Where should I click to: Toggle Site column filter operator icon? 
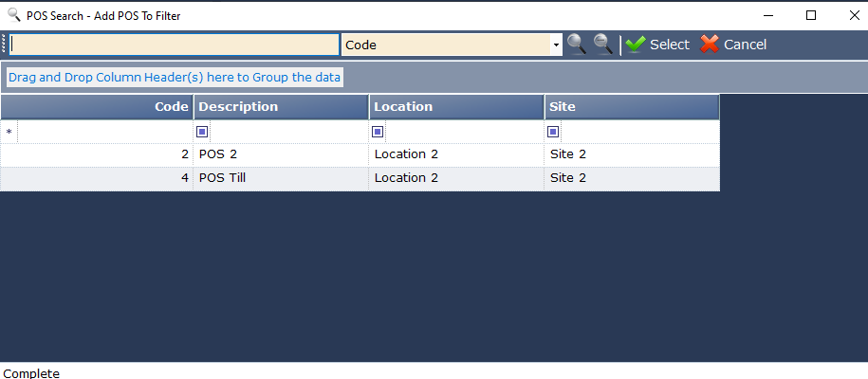pos(553,132)
